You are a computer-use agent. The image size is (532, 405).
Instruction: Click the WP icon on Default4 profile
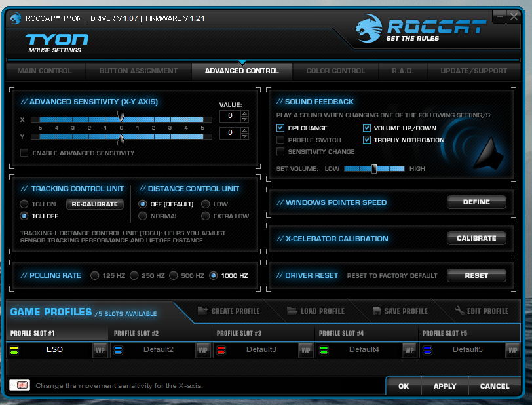[409, 350]
